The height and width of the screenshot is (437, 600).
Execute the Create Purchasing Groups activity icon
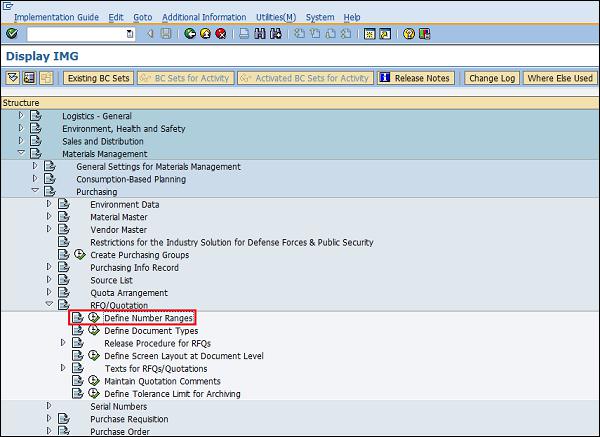click(80, 255)
